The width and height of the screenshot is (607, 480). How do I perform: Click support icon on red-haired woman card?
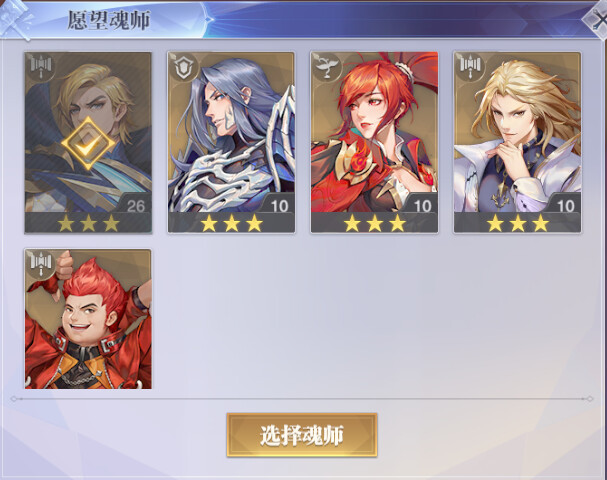(x=326, y=67)
